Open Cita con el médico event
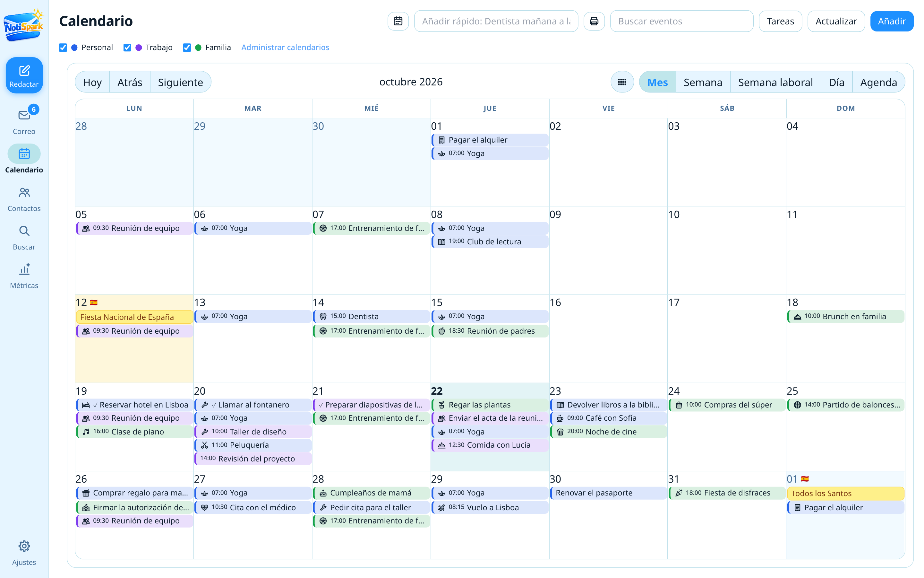 click(253, 508)
